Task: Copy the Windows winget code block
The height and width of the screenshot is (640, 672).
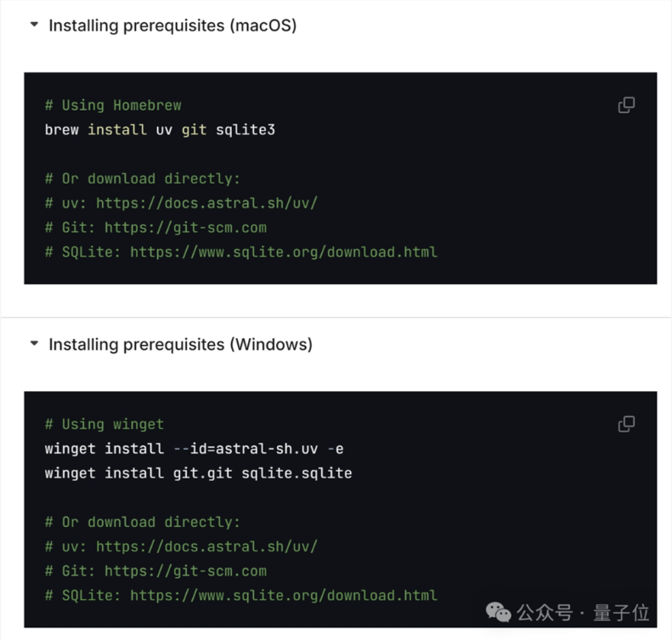Action: 626,424
